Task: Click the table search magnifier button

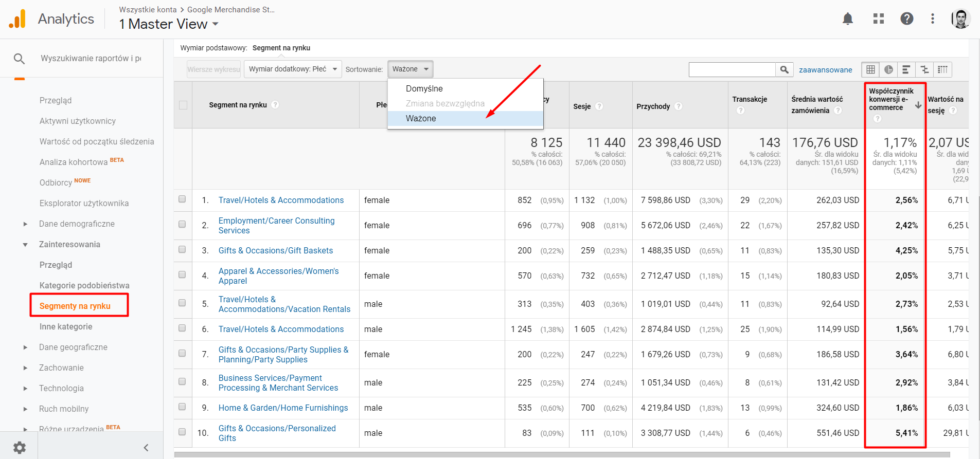Action: pos(784,69)
